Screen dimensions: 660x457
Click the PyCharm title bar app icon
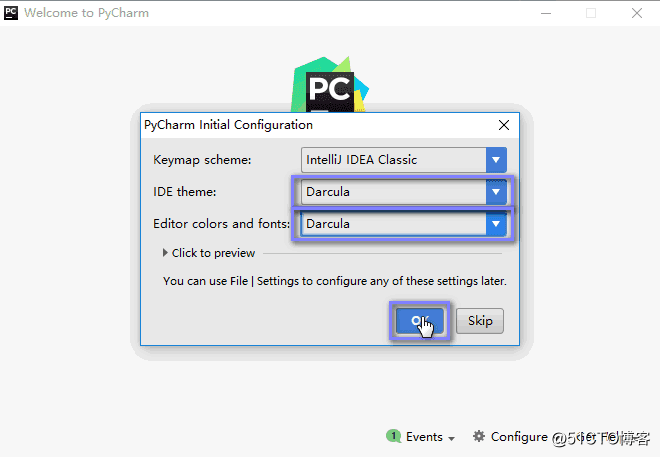(11, 13)
